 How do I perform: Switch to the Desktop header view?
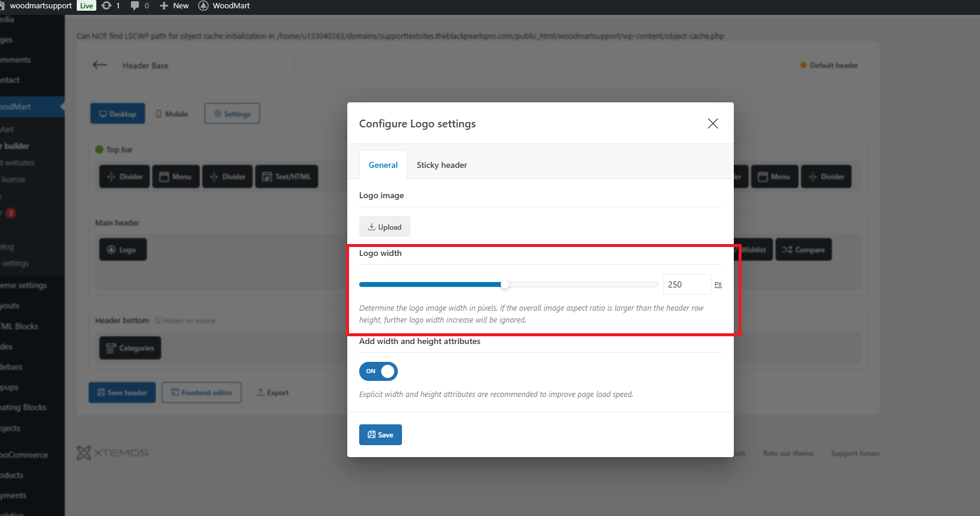pos(118,114)
